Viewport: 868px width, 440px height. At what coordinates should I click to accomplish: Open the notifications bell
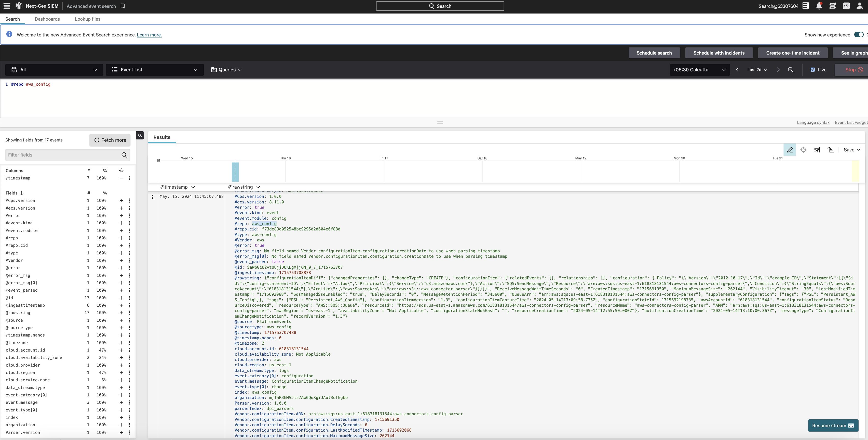coord(819,6)
